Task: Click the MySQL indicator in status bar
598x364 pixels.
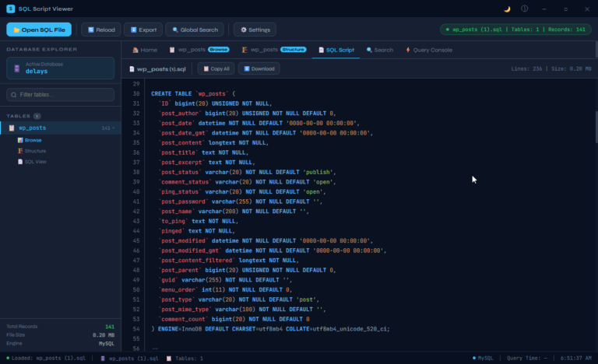Action: 483,359
